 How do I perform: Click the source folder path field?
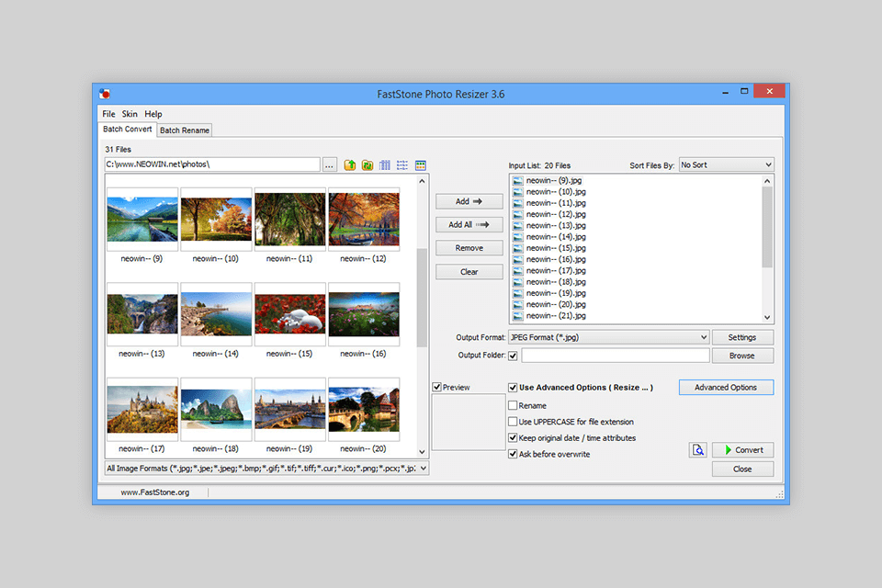[212, 164]
